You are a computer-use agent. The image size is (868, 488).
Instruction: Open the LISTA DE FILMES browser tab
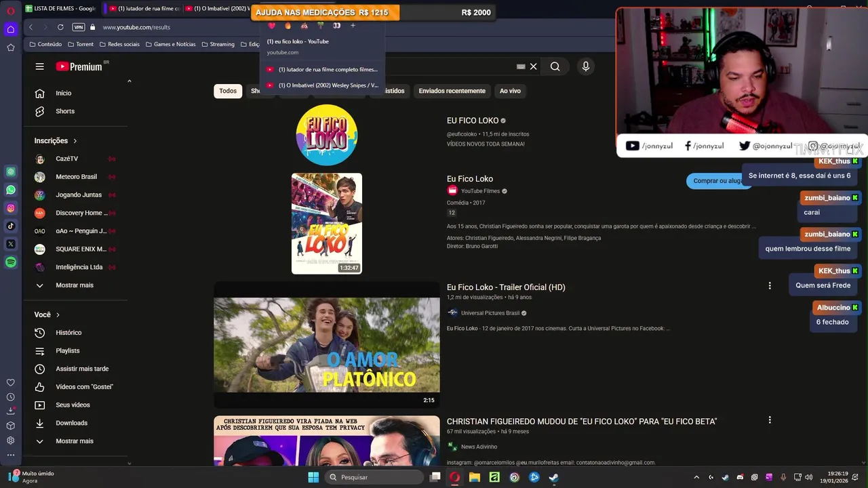(x=62, y=9)
